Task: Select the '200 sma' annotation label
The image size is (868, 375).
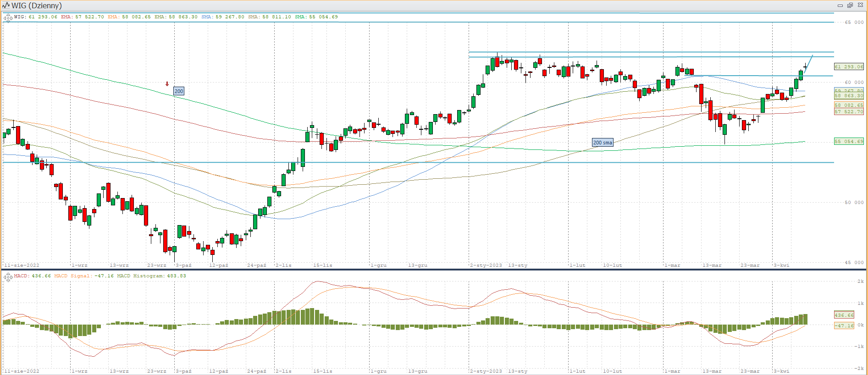Action: (x=603, y=143)
